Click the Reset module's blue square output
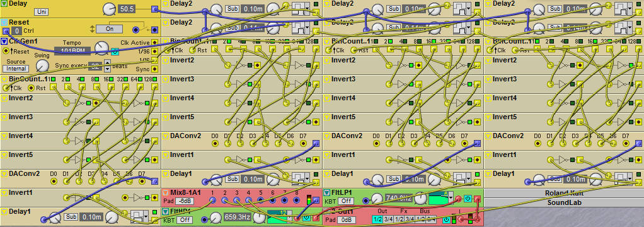Viewport: 644px width, 227px height. 154,30
